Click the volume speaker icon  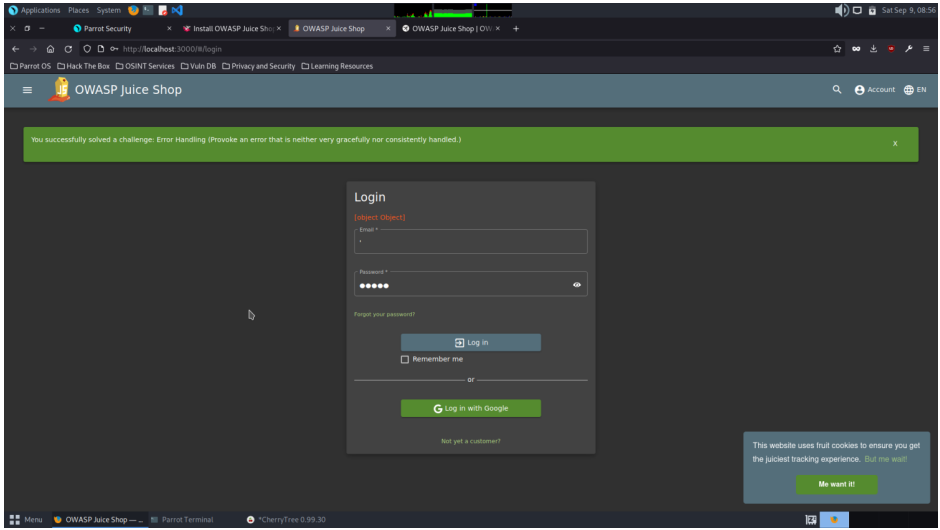click(x=842, y=10)
